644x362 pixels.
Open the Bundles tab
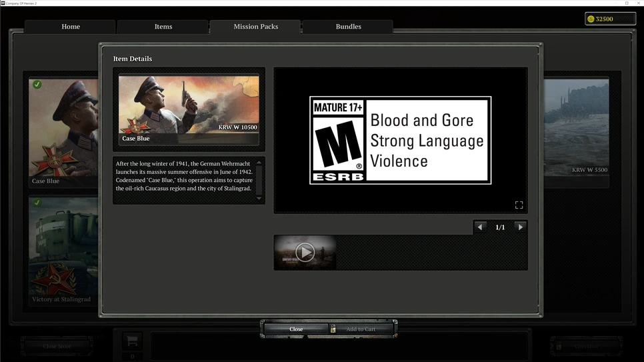pyautogui.click(x=348, y=27)
